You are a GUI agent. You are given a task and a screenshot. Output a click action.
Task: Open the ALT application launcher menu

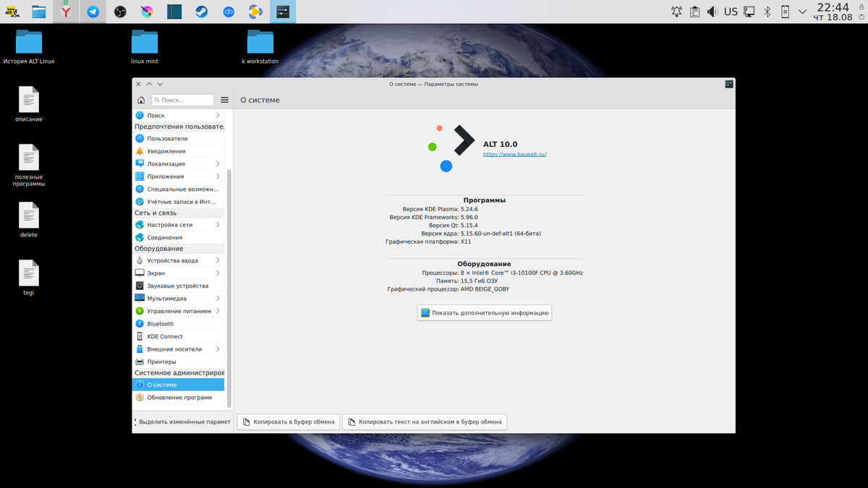12,12
